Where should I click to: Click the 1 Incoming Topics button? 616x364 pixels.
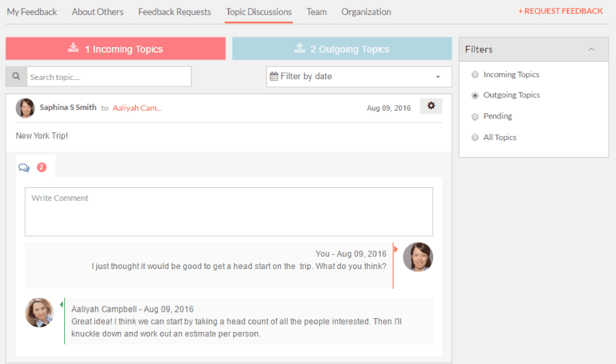pyautogui.click(x=115, y=48)
